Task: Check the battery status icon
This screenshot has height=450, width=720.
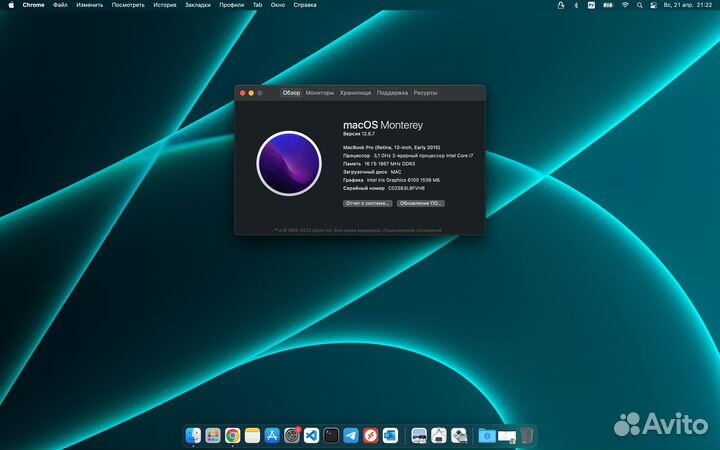Action: 608,5
